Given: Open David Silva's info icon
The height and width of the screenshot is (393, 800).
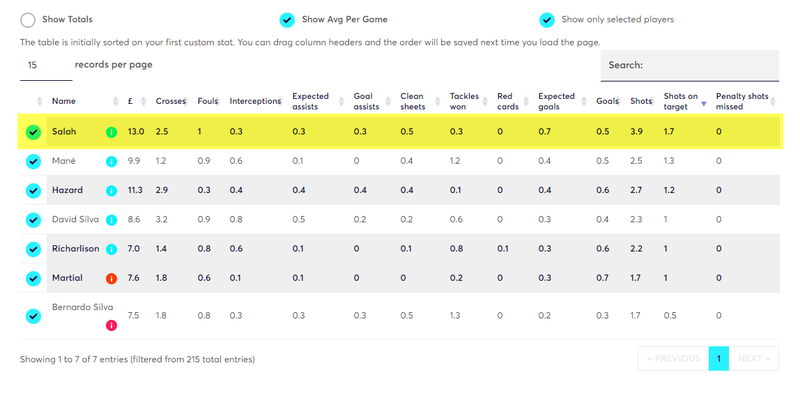Looking at the screenshot, I should (x=111, y=220).
